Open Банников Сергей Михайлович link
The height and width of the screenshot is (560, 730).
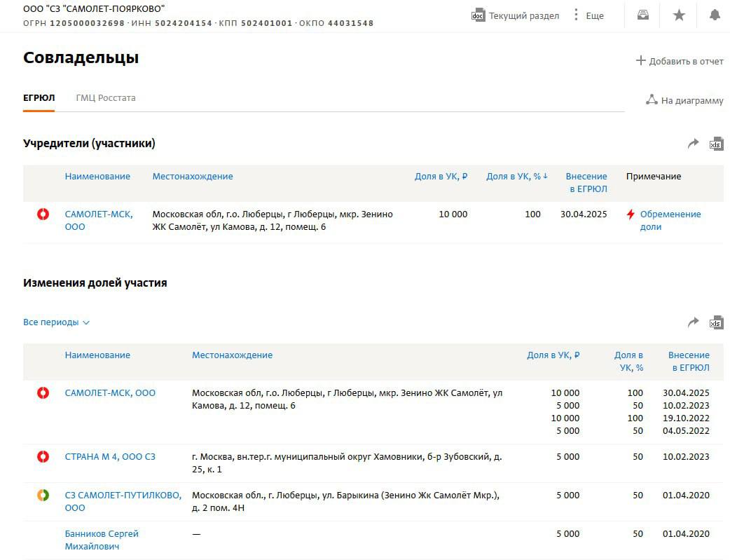pos(102,540)
